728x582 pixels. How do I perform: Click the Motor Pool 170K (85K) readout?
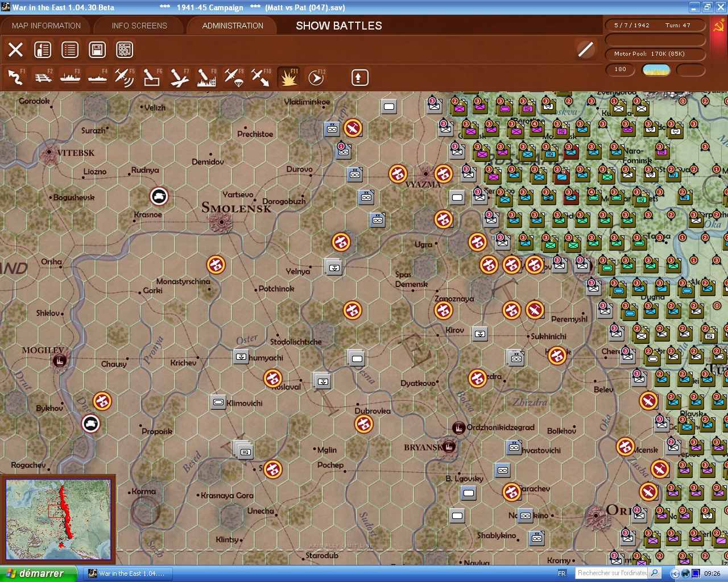pyautogui.click(x=655, y=54)
